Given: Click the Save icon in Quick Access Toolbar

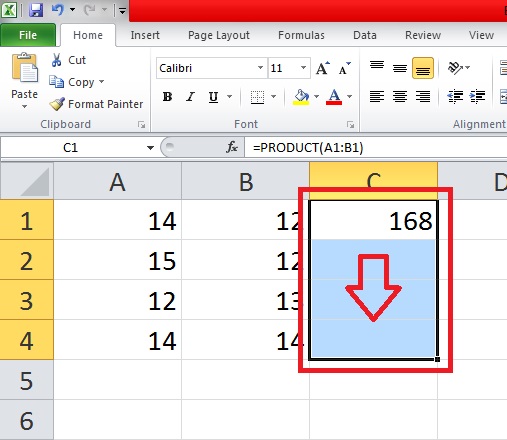Looking at the screenshot, I should point(36,10).
